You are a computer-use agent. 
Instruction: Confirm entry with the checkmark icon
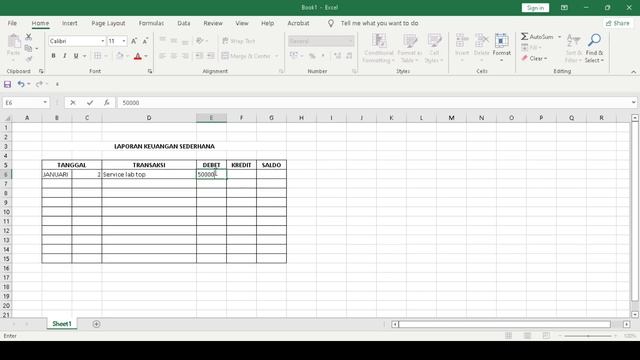click(90, 102)
